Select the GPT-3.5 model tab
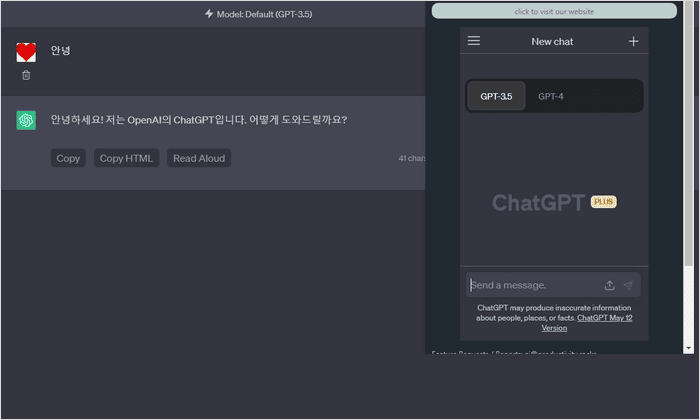700x420 pixels. pos(496,96)
